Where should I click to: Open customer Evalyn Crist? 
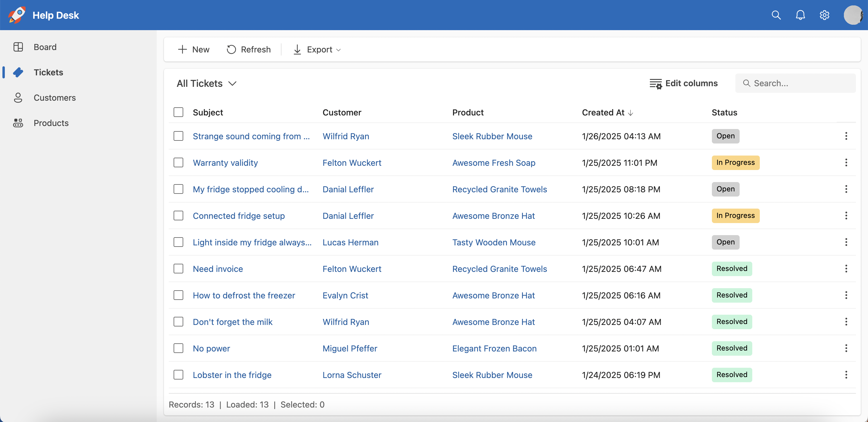click(345, 295)
